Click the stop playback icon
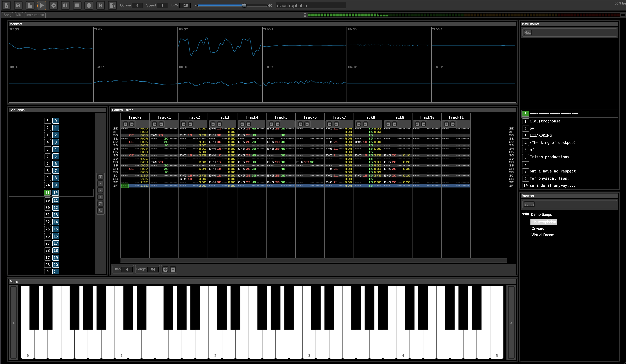Image resolution: width=626 pixels, height=364 pixels. click(77, 5)
